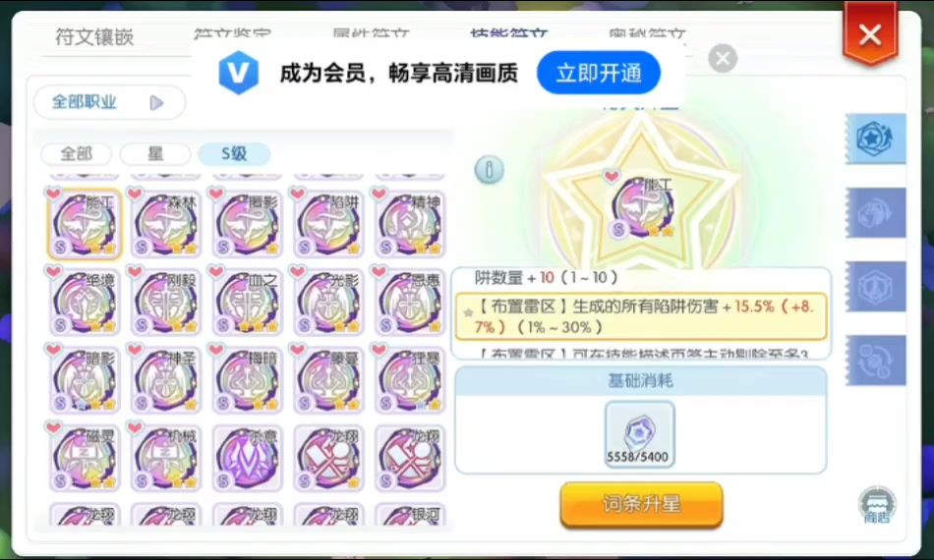This screenshot has width=934, height=560.
Task: Toggle star lock on 布置雷区 attribute
Action: (468, 312)
